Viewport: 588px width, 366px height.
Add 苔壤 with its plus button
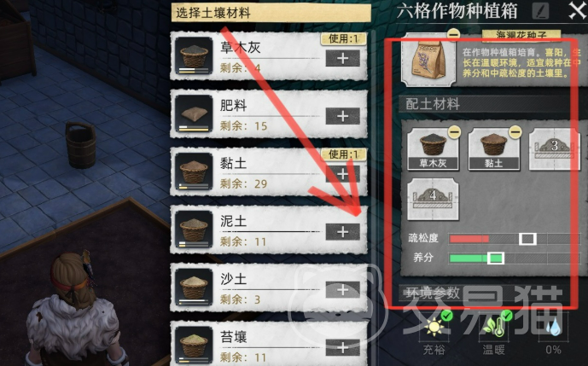pos(342,347)
